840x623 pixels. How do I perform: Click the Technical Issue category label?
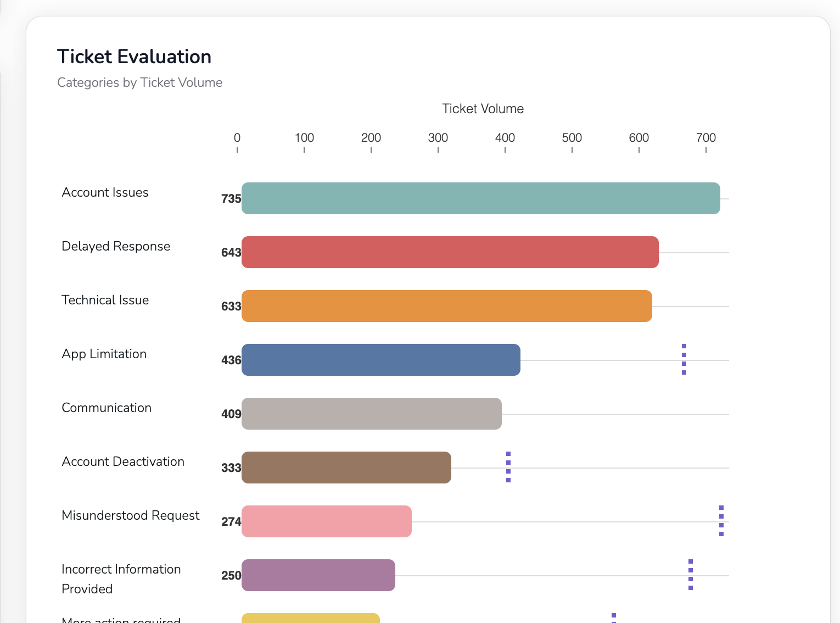coord(105,300)
